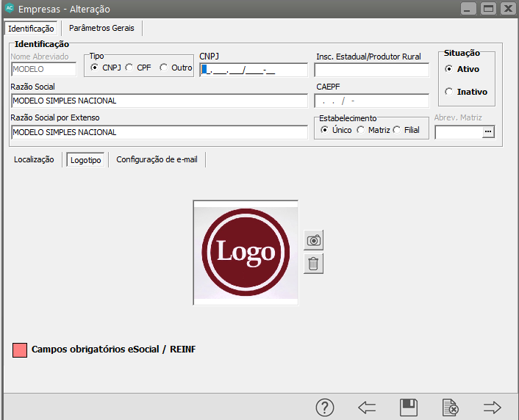Delete the logo with trash icon
This screenshot has height=420, width=519.
point(314,264)
